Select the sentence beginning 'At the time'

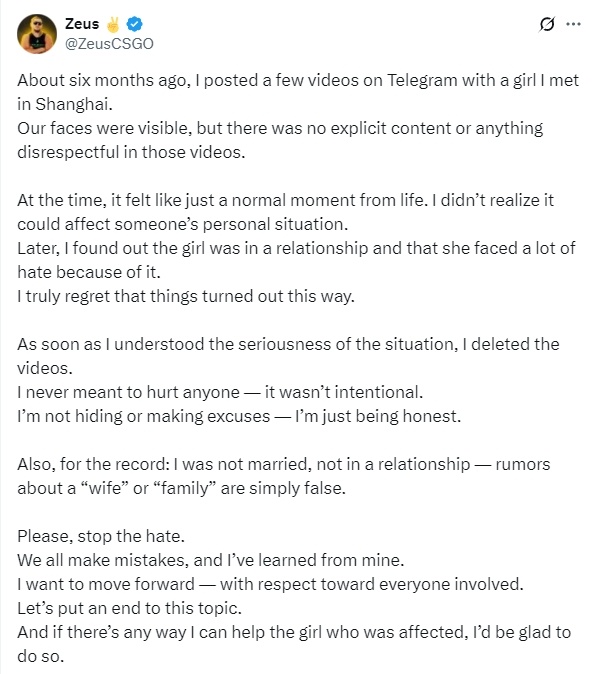pos(285,212)
